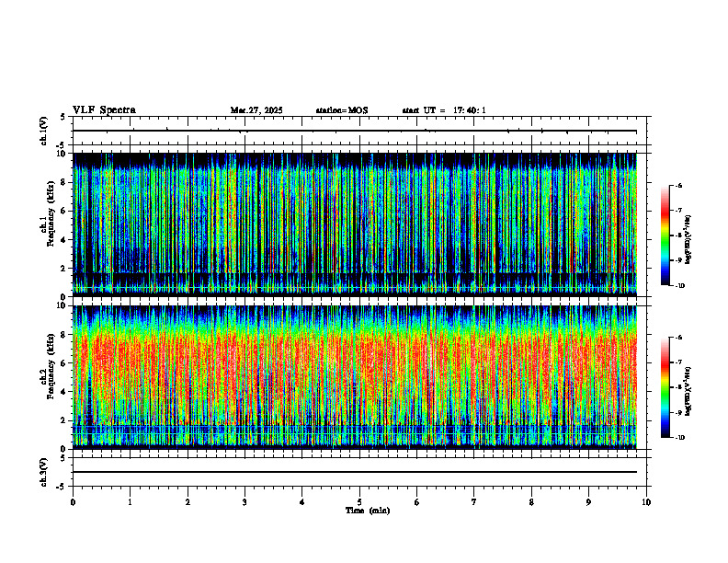Click the "Time (min)" x-axis label
This screenshot has width=728, height=563.
click(x=368, y=511)
